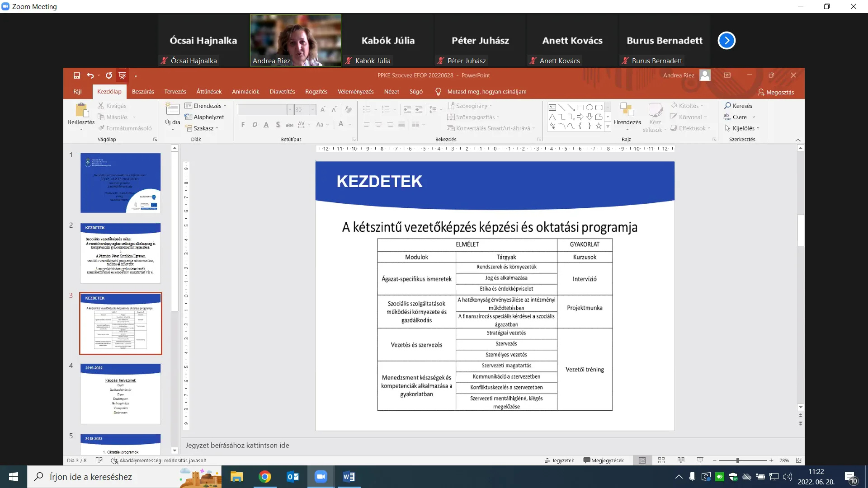This screenshot has height=488, width=868.
Task: Open the Fájl menu tab
Action: 77,92
